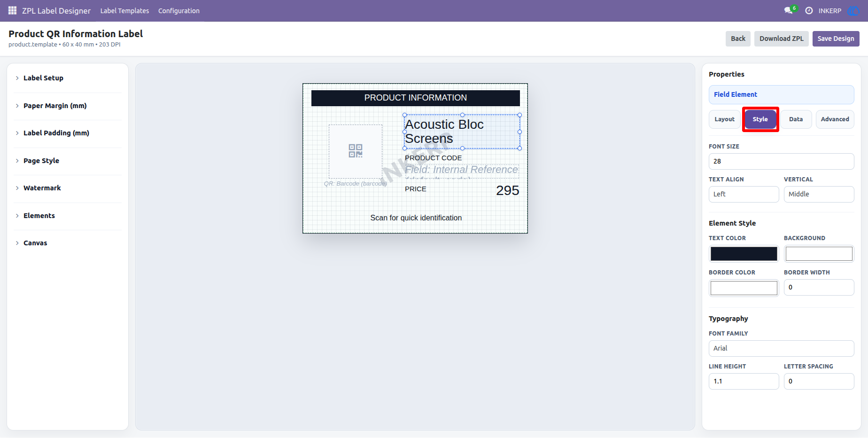Click the ZPL Label Designer app title
This screenshot has width=868, height=438.
(56, 11)
